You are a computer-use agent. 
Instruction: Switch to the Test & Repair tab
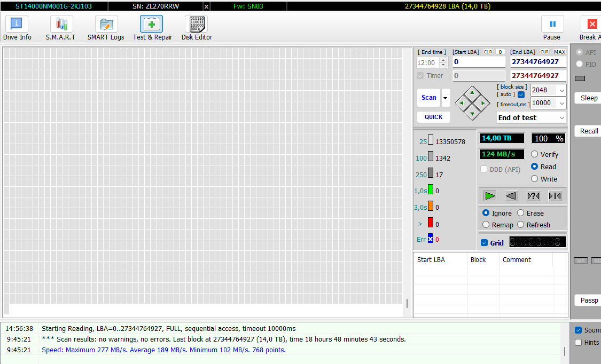coord(152,28)
